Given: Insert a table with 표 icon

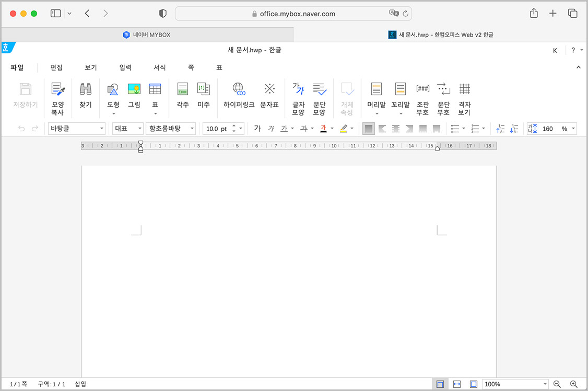Looking at the screenshot, I should (155, 89).
